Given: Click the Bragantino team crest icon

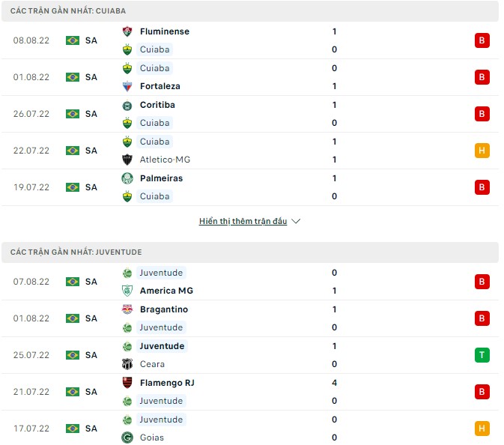Looking at the screenshot, I should [x=127, y=309].
